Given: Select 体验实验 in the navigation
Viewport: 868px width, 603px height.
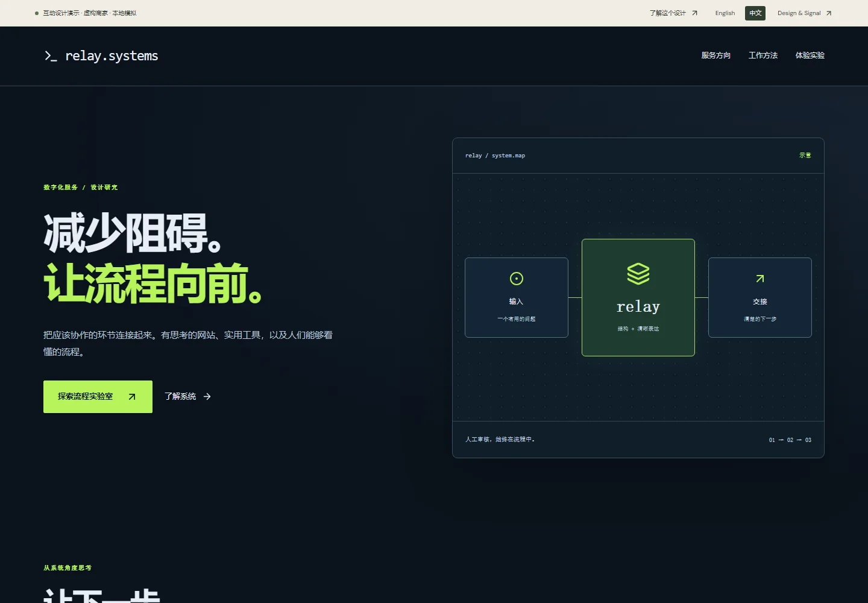Looking at the screenshot, I should point(810,55).
